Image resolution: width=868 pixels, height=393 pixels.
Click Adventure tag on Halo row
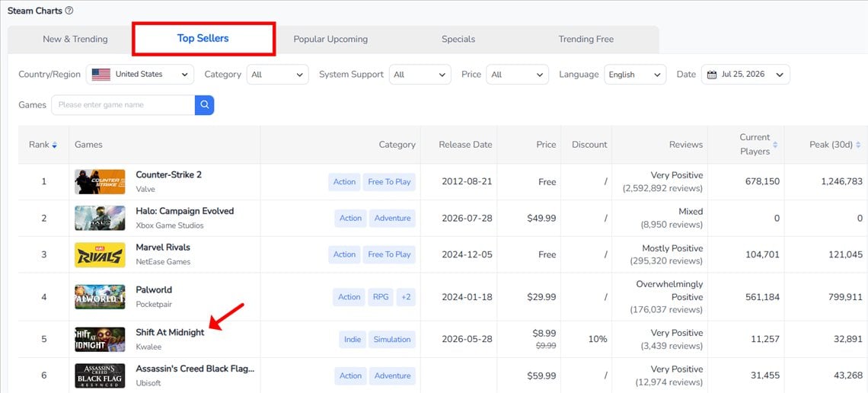click(392, 218)
